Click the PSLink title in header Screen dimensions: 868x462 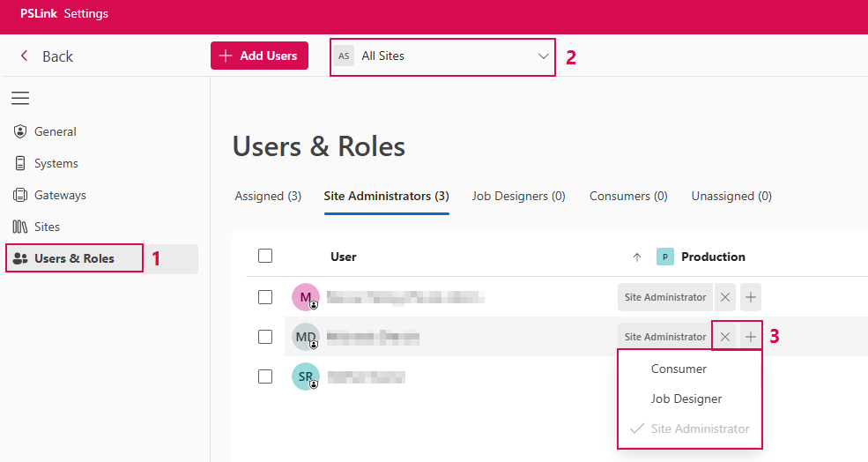(x=39, y=13)
